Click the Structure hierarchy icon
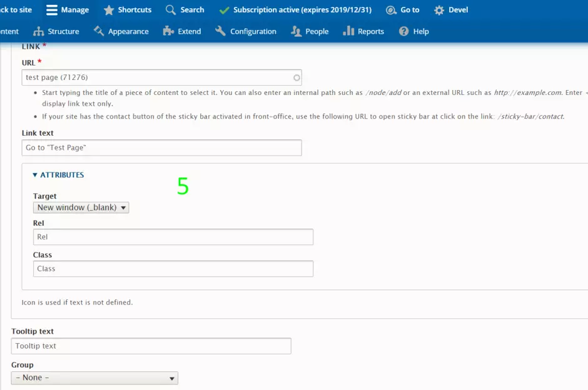This screenshot has width=588, height=390. click(39, 31)
